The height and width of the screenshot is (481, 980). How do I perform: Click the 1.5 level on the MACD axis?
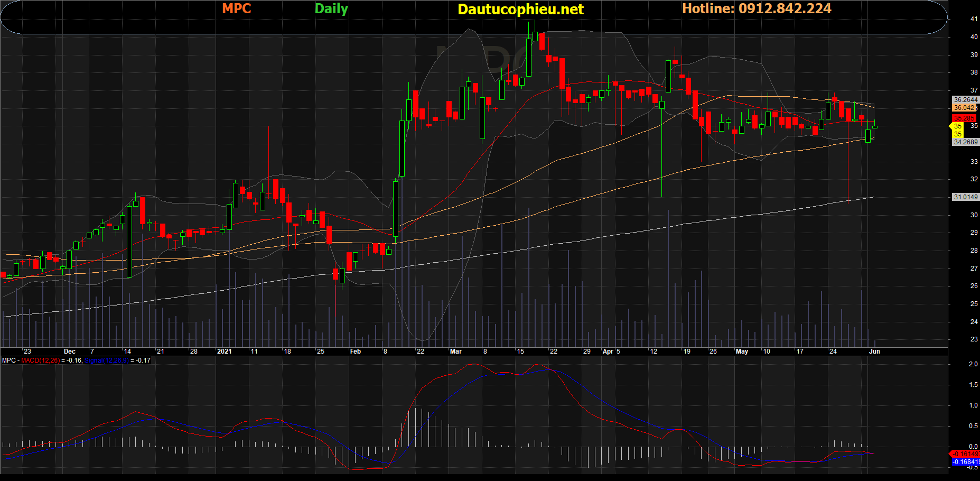coord(973,385)
